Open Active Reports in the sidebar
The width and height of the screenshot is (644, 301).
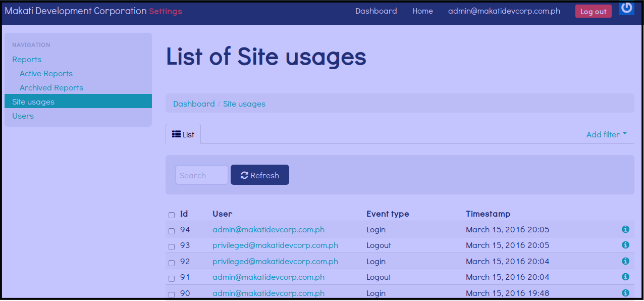tap(46, 74)
